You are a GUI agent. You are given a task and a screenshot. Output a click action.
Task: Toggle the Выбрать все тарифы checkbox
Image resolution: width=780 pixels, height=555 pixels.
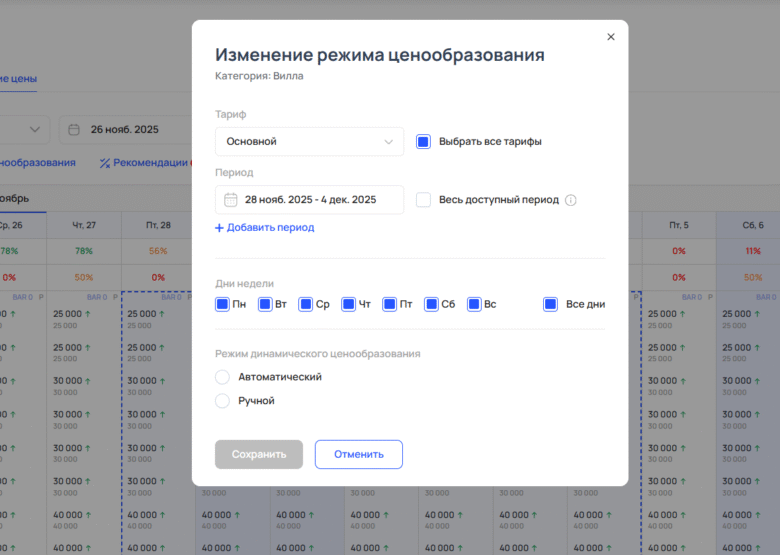click(x=423, y=142)
